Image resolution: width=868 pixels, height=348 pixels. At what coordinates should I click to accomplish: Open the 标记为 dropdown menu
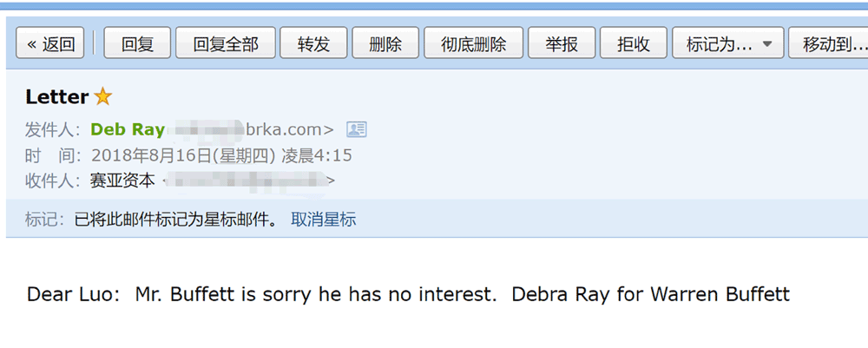tap(729, 43)
